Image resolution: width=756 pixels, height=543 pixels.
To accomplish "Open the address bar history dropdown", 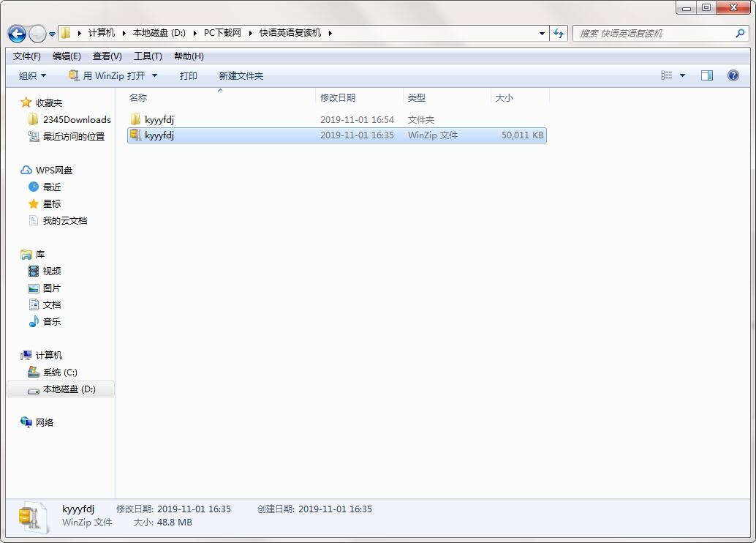I will (x=542, y=34).
